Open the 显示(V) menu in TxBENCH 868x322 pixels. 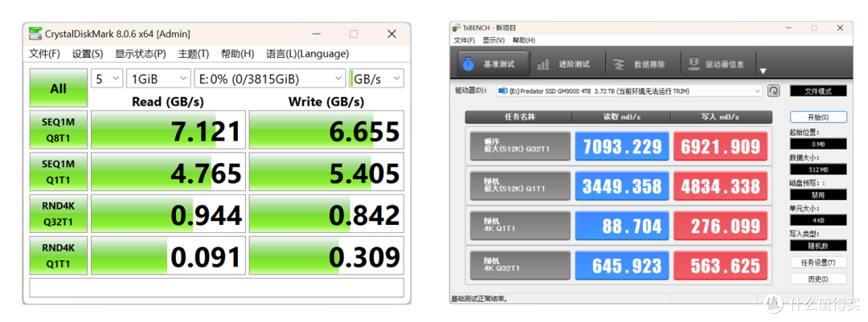tap(493, 40)
